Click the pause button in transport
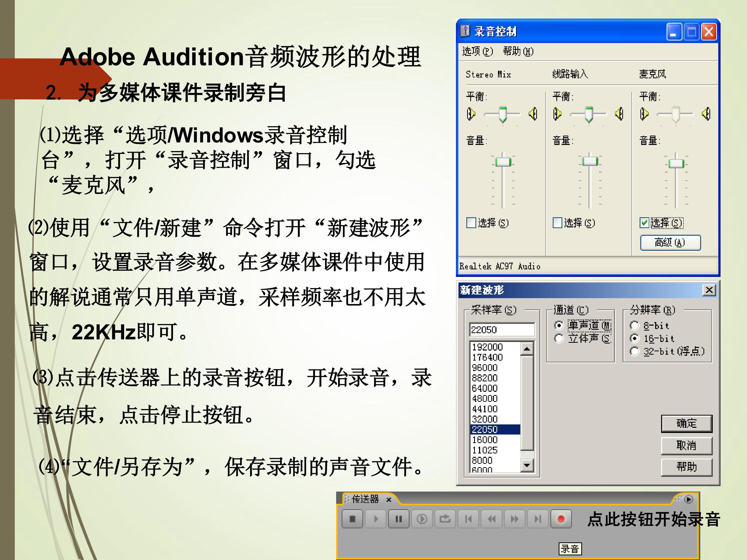 pyautogui.click(x=399, y=519)
